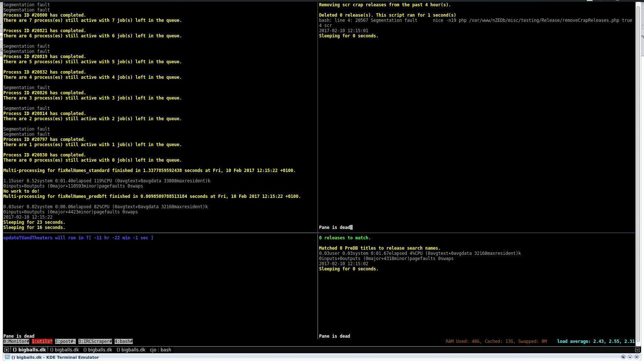Click 'Process ID #20819 has completed.' line

pyautogui.click(x=45, y=57)
